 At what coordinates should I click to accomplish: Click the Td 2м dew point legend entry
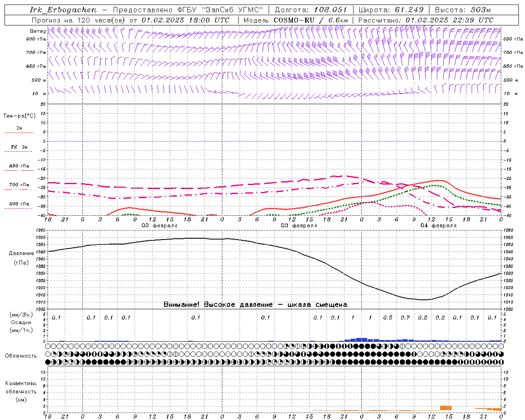click(x=19, y=147)
